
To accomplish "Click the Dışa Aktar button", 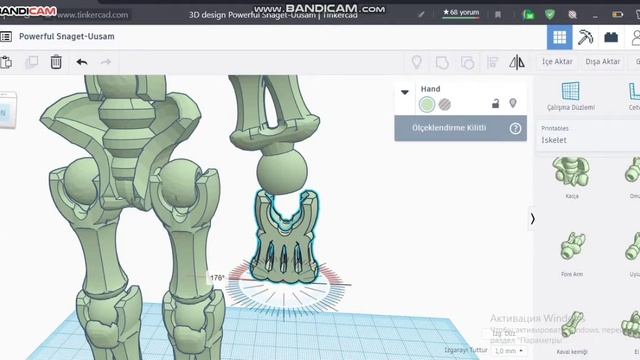I will pyautogui.click(x=602, y=62).
